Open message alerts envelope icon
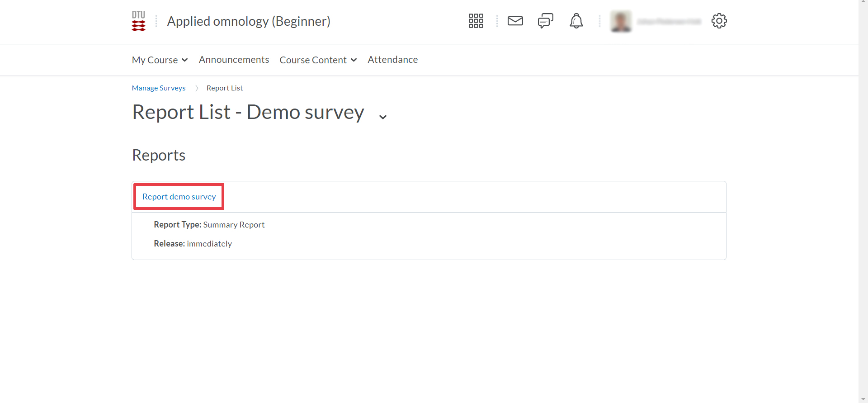This screenshot has width=868, height=403. pos(515,21)
